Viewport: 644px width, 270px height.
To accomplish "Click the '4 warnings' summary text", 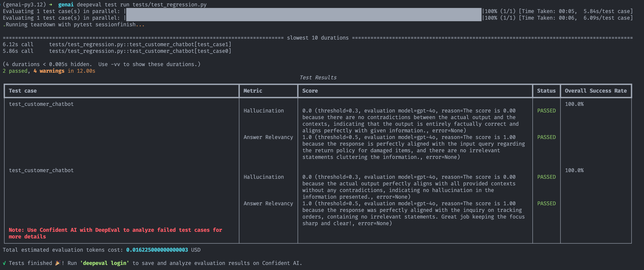I will pos(49,71).
